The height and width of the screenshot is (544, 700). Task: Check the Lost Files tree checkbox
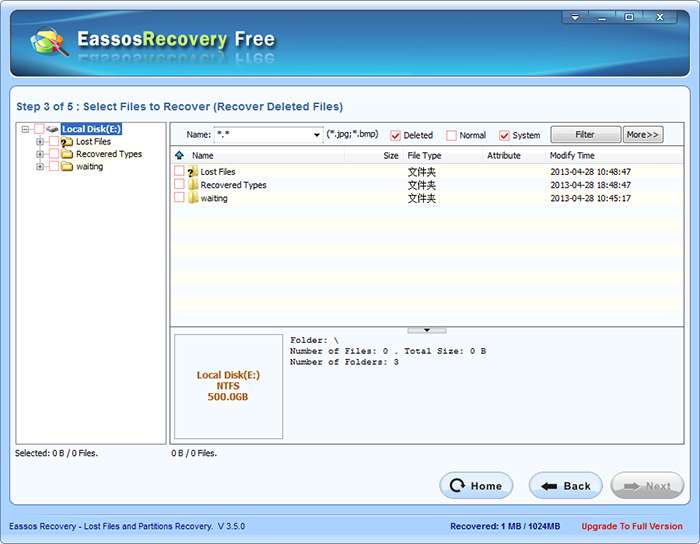pos(54,141)
